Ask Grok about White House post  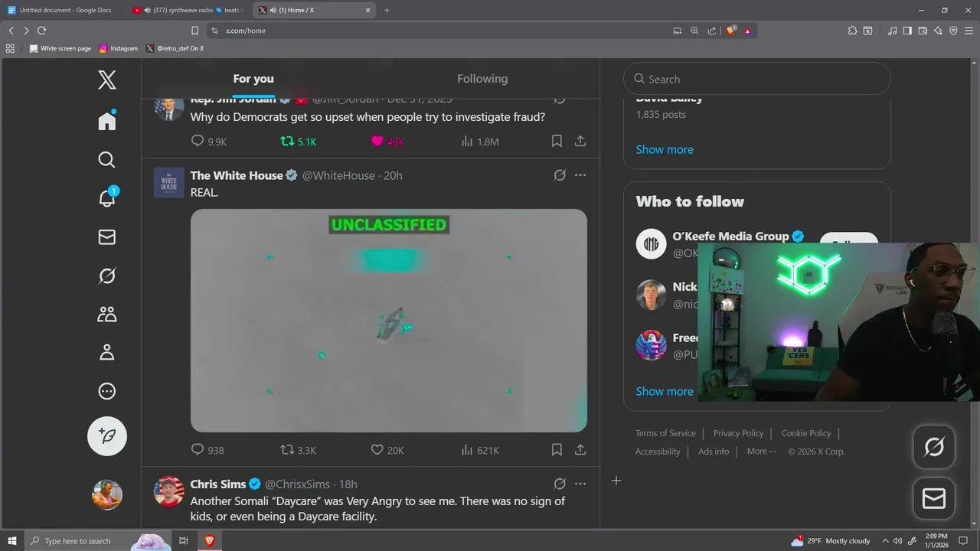tap(560, 175)
